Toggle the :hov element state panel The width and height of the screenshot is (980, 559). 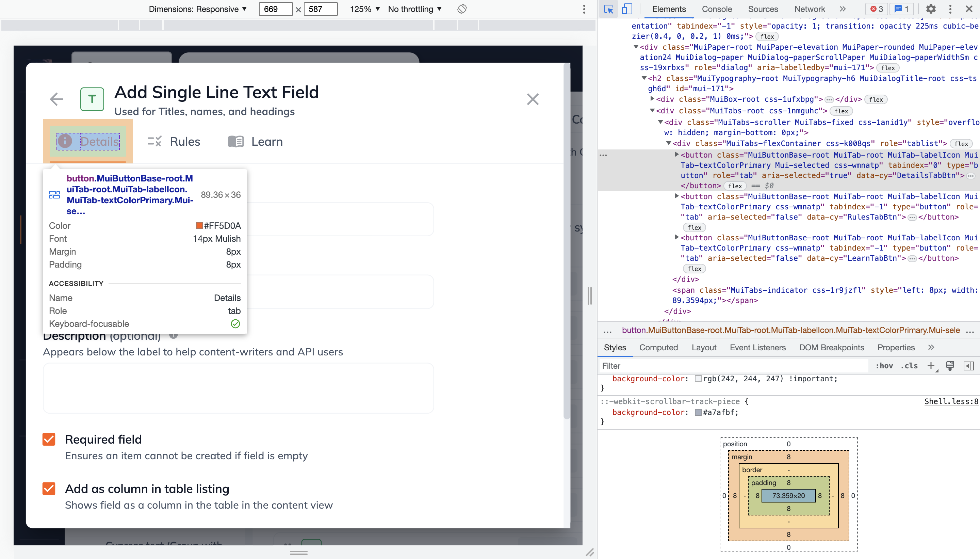click(884, 366)
